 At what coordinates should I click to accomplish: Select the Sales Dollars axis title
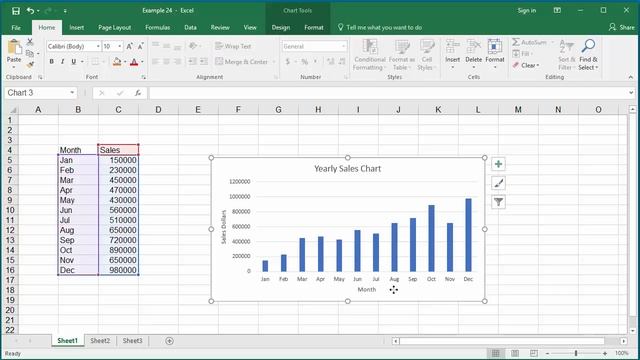[x=224, y=227]
